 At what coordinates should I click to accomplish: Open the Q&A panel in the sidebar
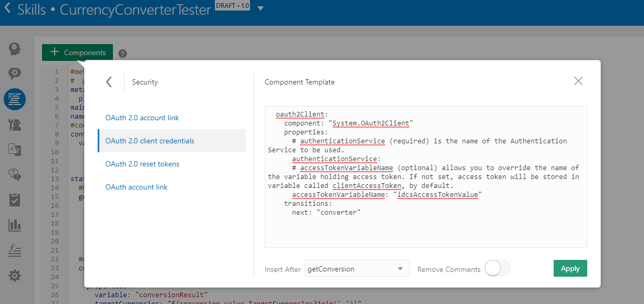point(14,175)
